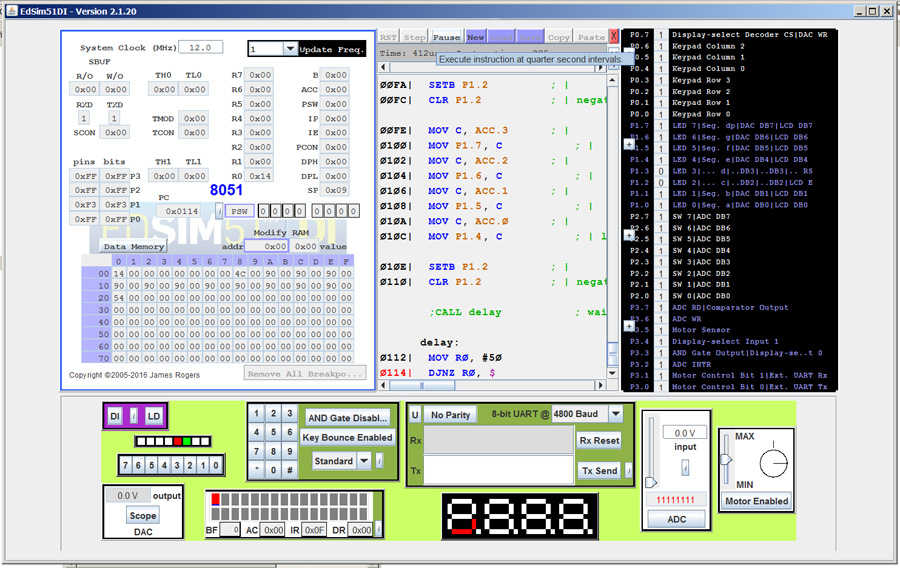This screenshot has width=900, height=568.
Task: Toggle switch 2 in the switch bank
Action: click(190, 465)
